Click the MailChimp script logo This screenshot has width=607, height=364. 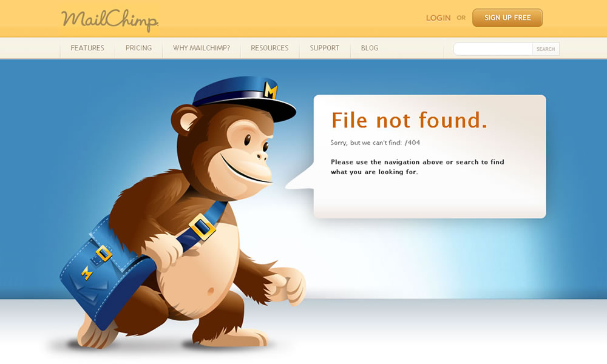(x=110, y=21)
